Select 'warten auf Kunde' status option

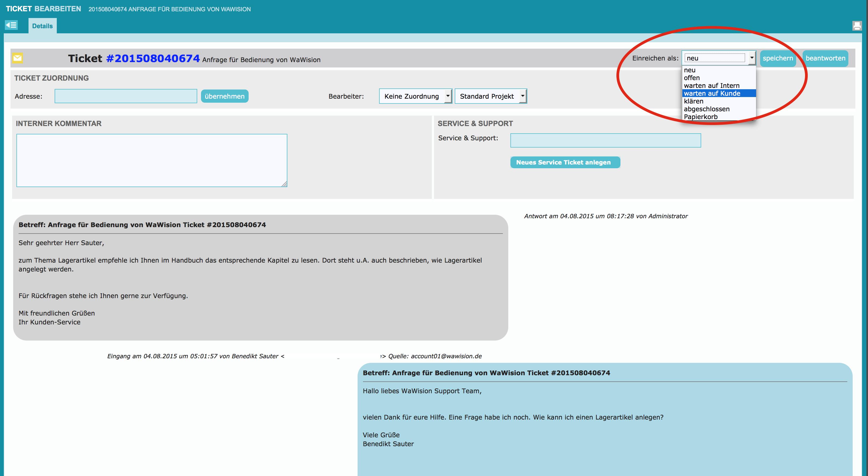(x=712, y=93)
